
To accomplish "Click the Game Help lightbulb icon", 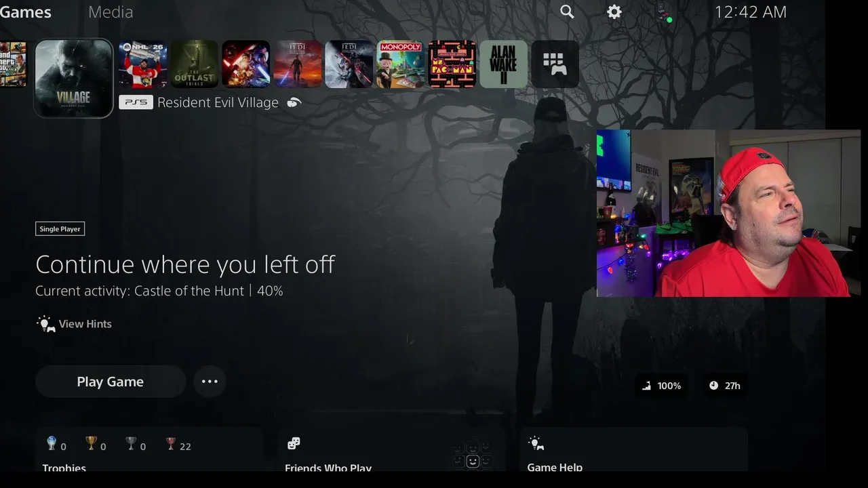I will click(536, 443).
